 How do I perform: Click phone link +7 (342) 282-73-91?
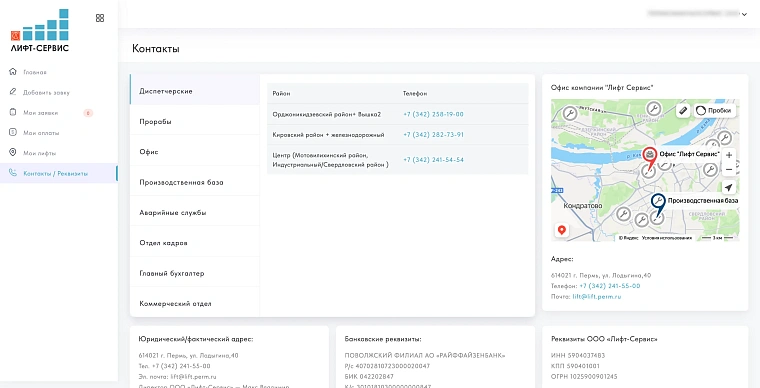(x=433, y=135)
